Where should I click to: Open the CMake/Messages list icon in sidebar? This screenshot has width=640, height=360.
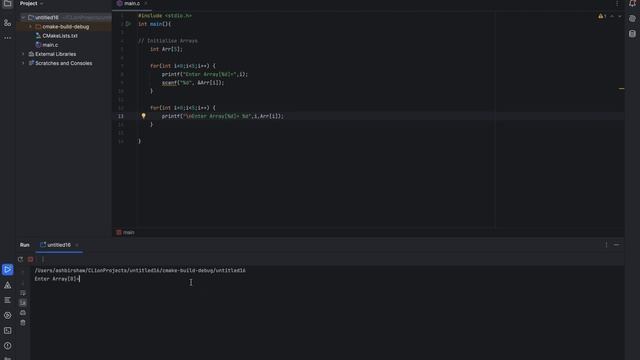coord(7,300)
